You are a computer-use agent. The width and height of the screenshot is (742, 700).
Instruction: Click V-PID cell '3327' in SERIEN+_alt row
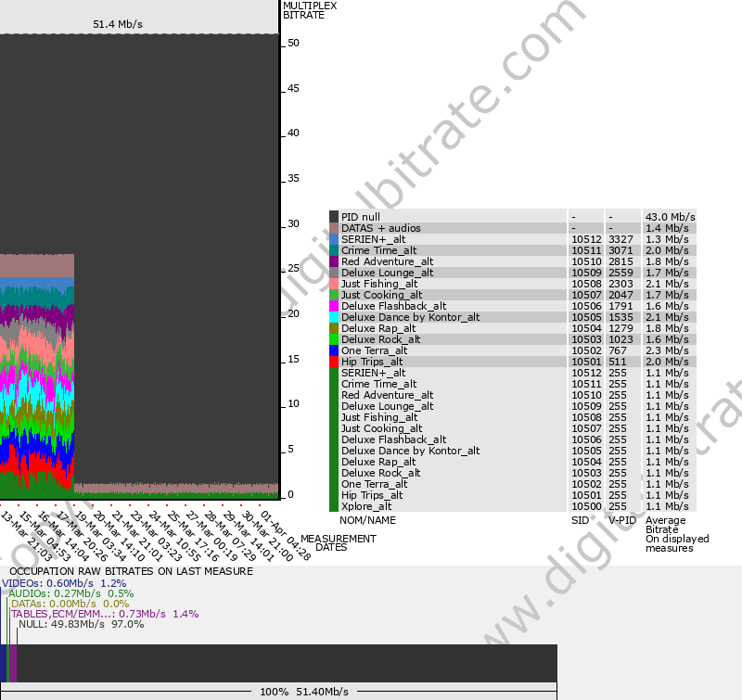[620, 239]
